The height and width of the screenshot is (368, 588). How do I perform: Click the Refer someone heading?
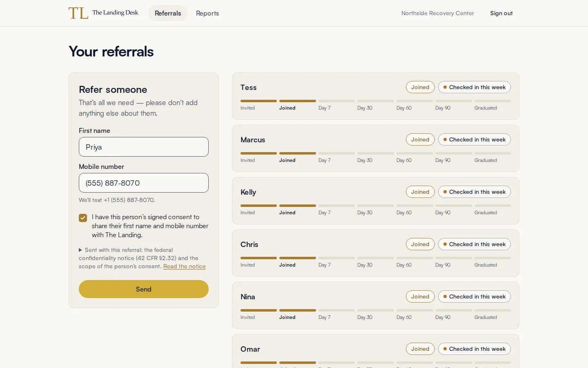pos(113,90)
